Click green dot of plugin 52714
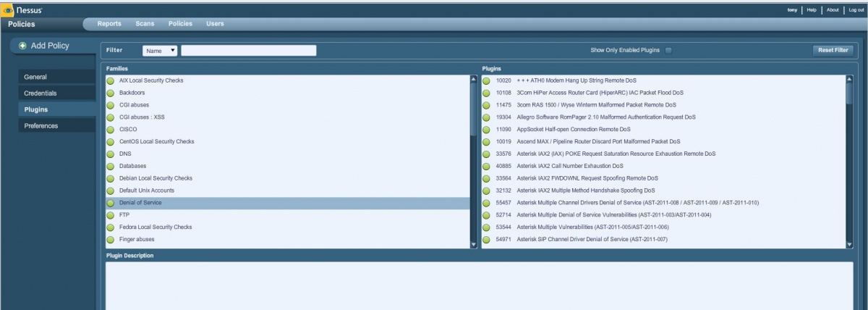This screenshot has height=310, width=868. (x=487, y=216)
